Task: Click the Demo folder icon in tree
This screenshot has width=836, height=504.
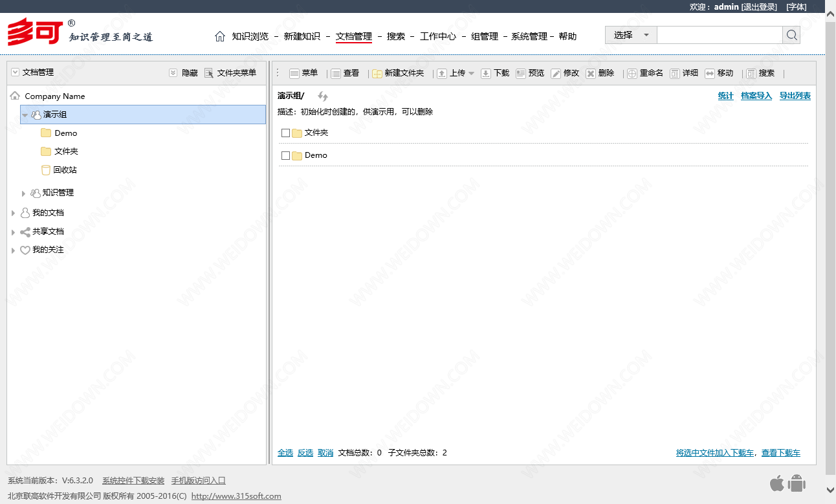Action: (46, 133)
